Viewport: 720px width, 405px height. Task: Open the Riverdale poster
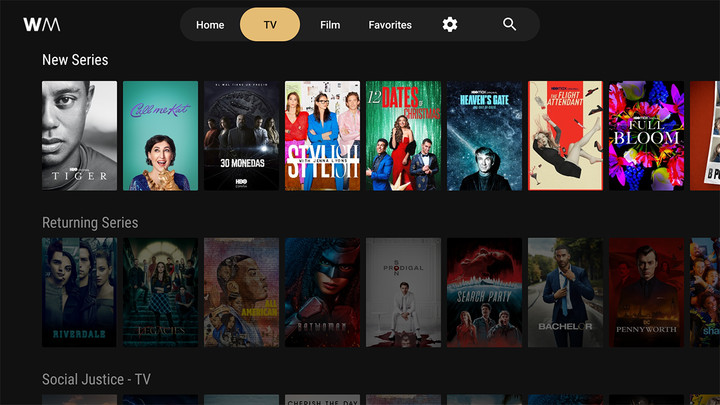79,292
